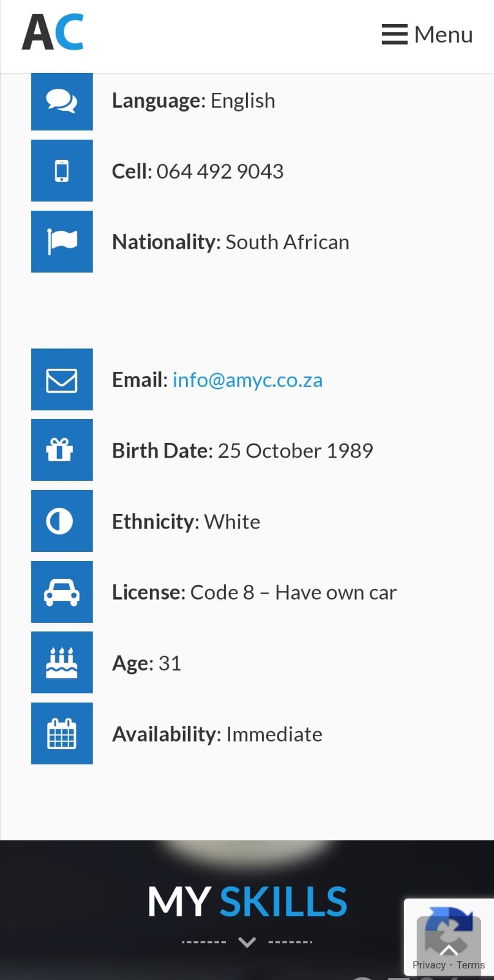The image size is (494, 980).
Task: Open the info@amyc.co.za email link
Action: 247,380
